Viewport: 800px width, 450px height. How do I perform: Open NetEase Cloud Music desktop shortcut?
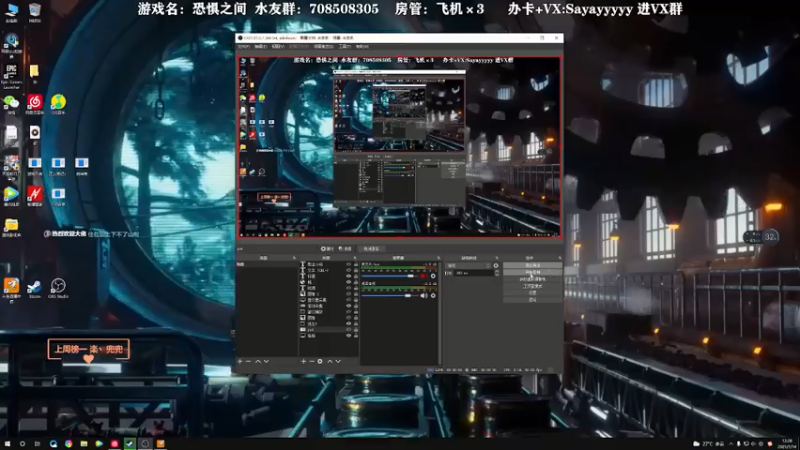click(35, 105)
